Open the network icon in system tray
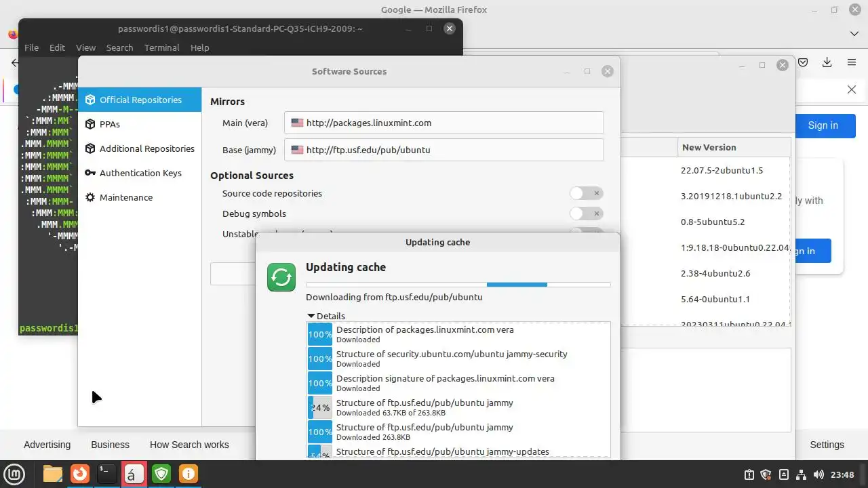The width and height of the screenshot is (868, 488). point(801,475)
